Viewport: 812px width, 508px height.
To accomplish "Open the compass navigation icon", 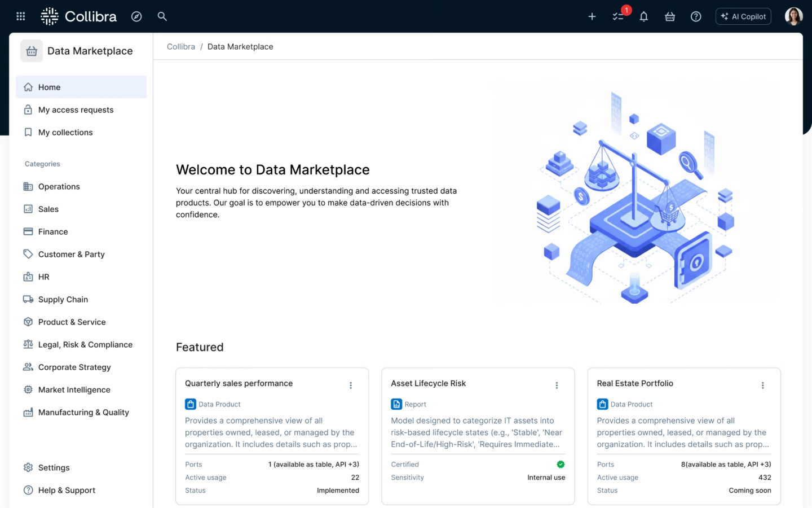I will [136, 16].
